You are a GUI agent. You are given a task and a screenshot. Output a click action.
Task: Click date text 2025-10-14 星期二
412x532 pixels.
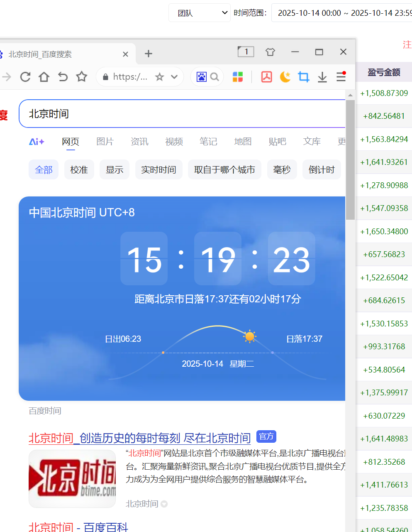coord(218,364)
